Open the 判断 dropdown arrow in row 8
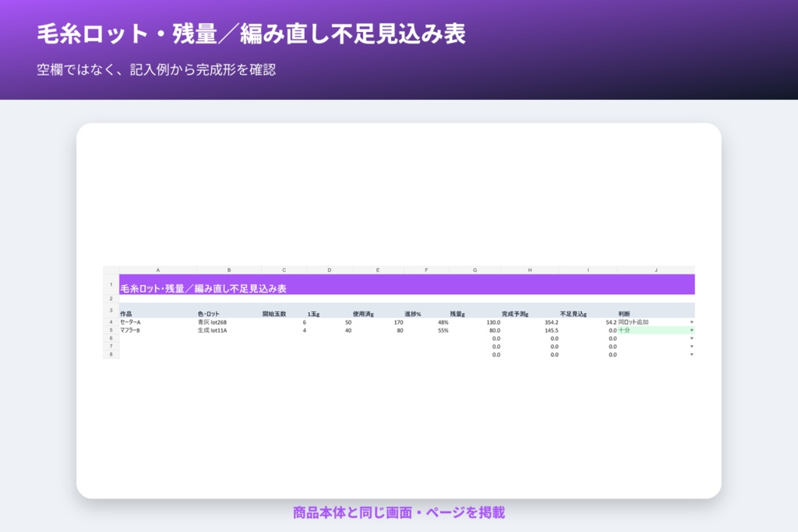 pos(691,354)
